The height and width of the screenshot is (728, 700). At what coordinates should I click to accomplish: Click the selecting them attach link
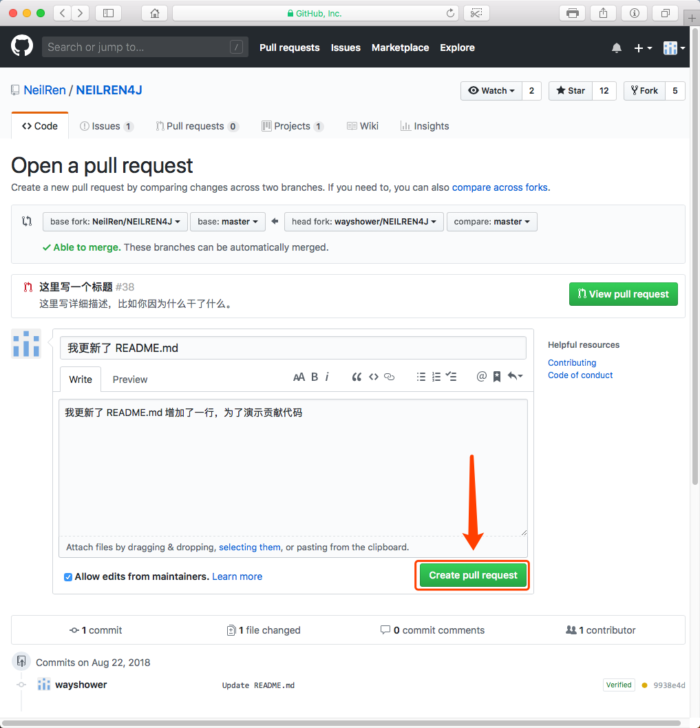(x=250, y=548)
